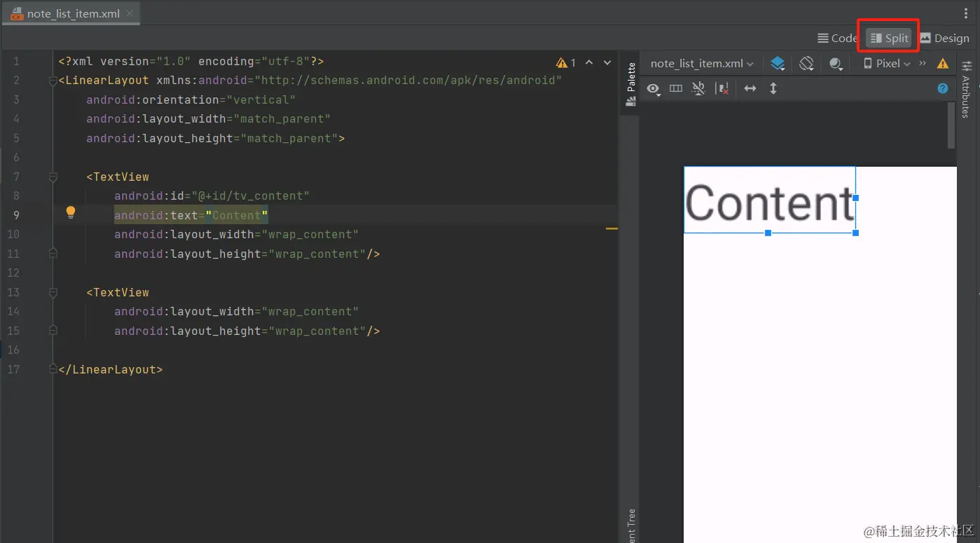
Task: Toggle horizontal layout width arrows
Action: [x=750, y=88]
